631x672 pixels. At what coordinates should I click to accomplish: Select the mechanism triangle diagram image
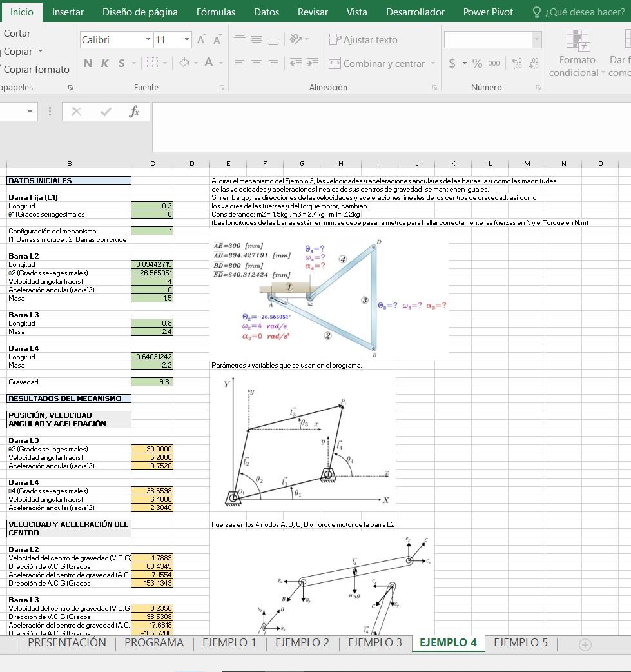click(x=329, y=296)
